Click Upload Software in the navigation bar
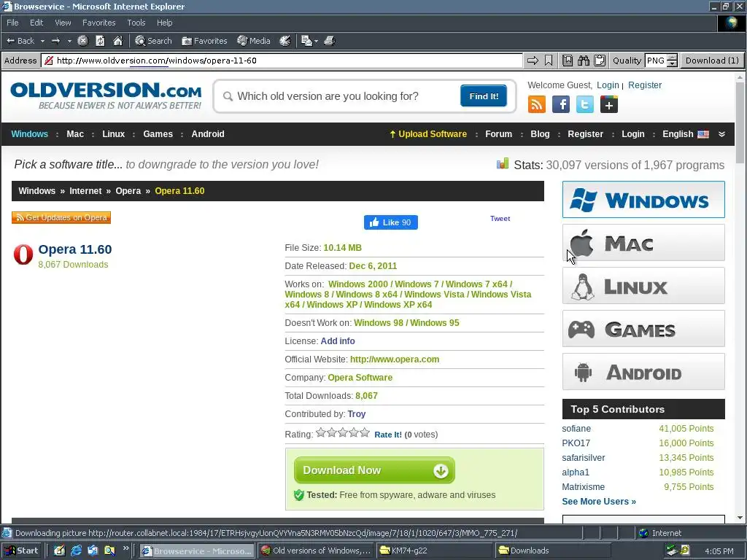 pyautogui.click(x=427, y=134)
